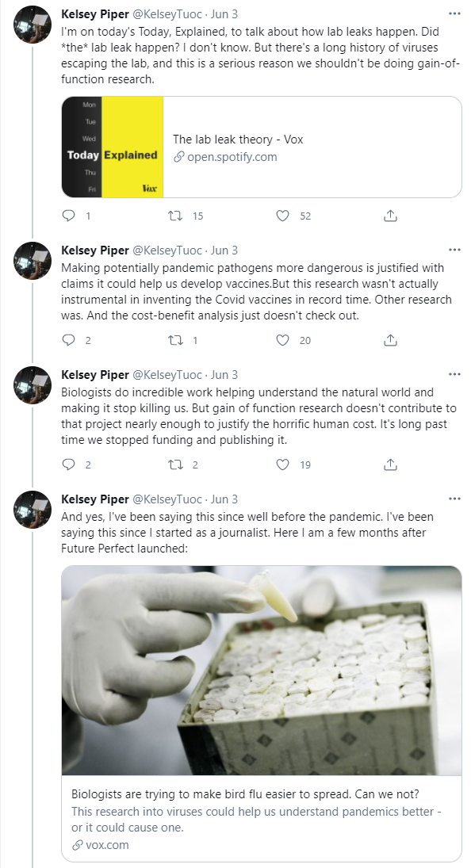Screen dimensions: 471x868
Task: Share the cost-benefit analysis tweet
Action: point(390,340)
